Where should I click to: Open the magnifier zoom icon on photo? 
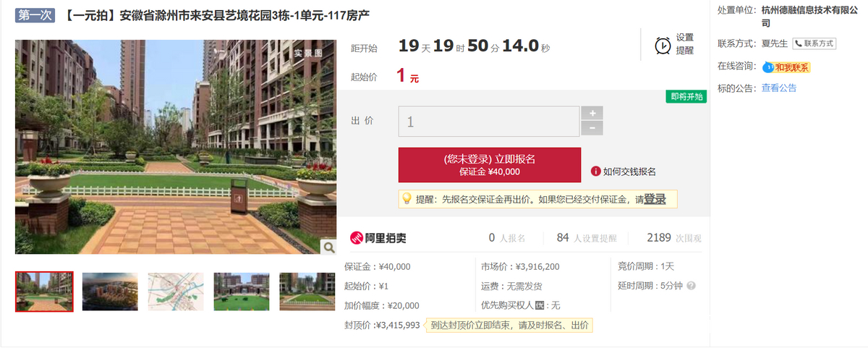click(x=328, y=247)
